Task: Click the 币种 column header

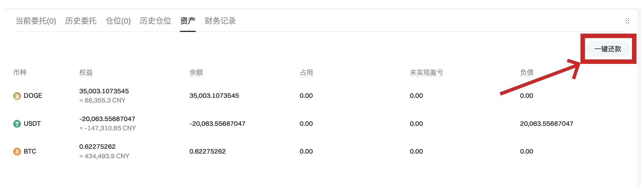Action: [x=20, y=73]
